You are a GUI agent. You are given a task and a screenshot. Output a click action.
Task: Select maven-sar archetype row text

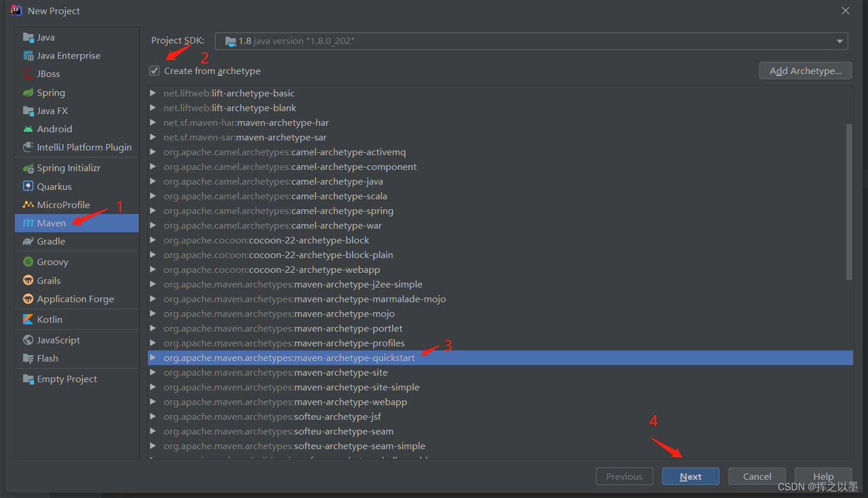(245, 138)
